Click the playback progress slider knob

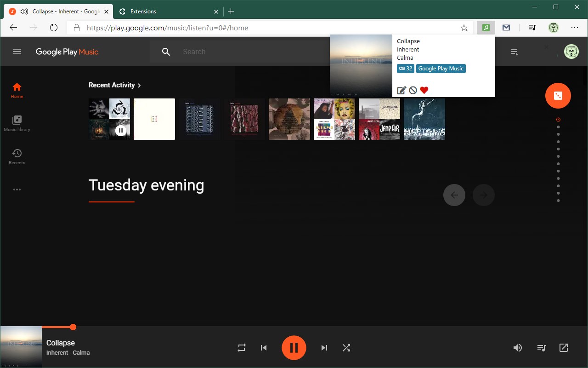(73, 327)
